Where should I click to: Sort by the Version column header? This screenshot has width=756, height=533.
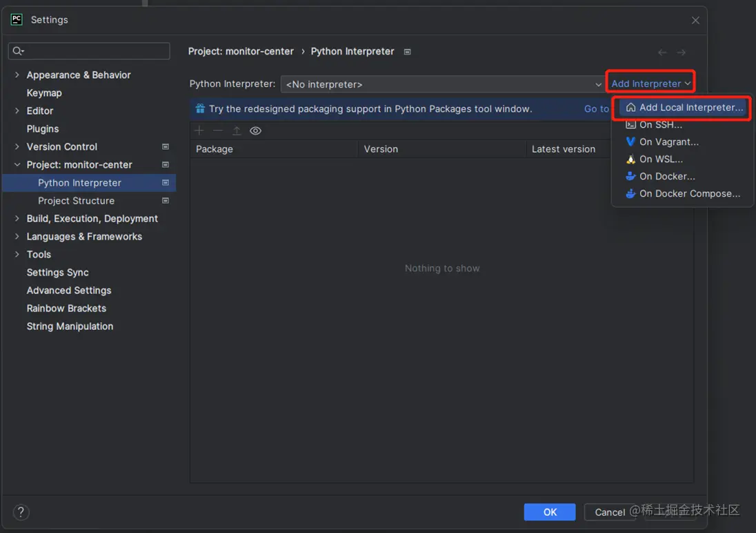[442, 149]
